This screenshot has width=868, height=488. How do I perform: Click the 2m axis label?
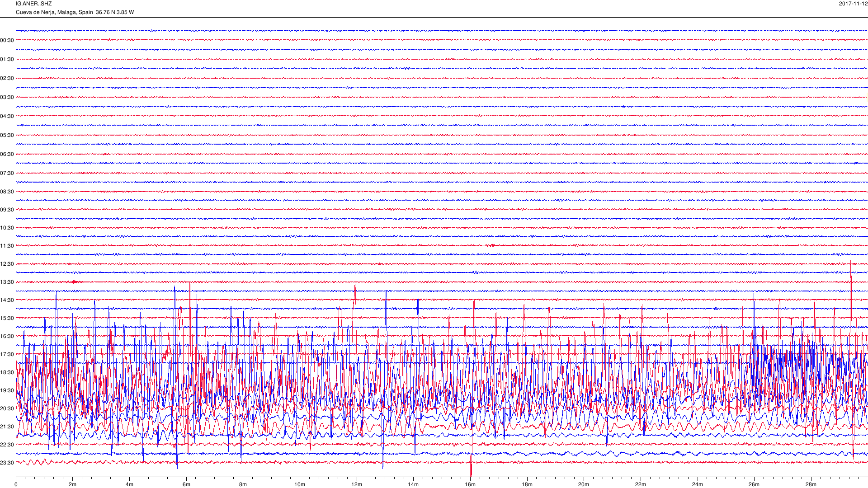tap(73, 484)
